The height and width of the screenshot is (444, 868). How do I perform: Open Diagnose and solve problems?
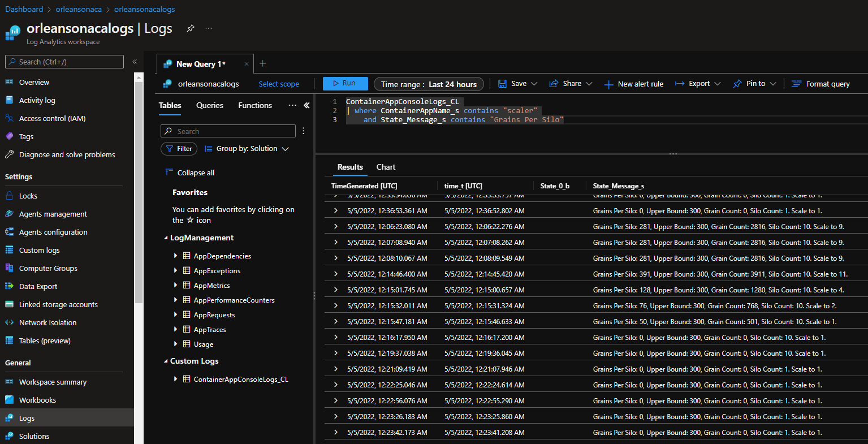pyautogui.click(x=67, y=154)
